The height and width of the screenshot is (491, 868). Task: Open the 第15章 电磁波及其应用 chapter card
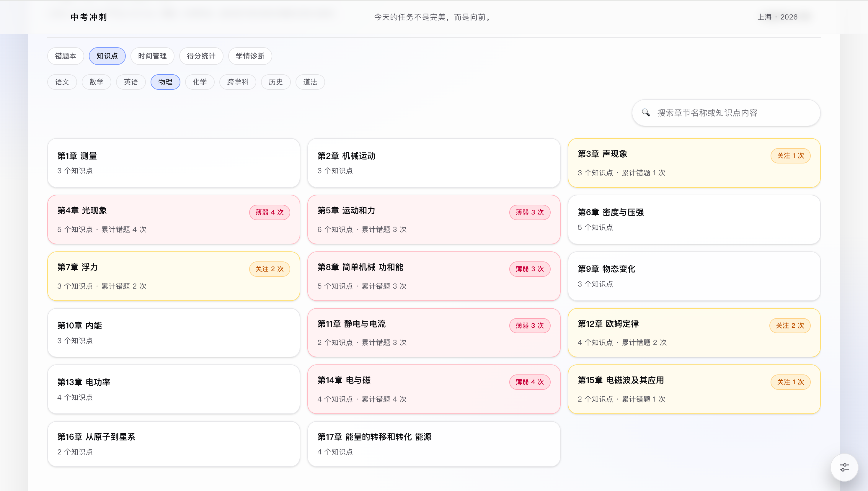[694, 389]
